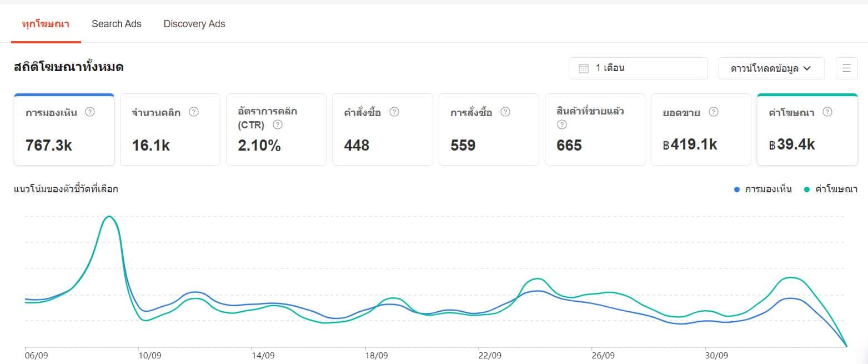Screen dimensions: 868x364
Task: Switch to the Discovery Ads tab
Action: point(194,24)
